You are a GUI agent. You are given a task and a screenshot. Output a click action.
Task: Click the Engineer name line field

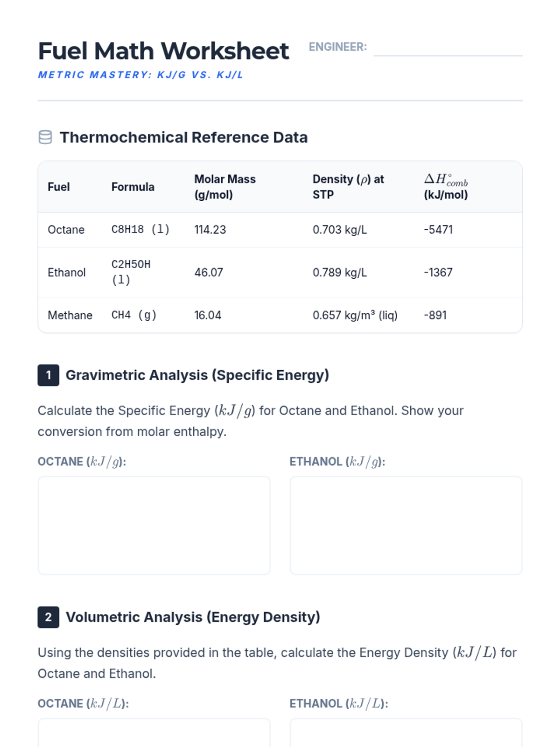pos(448,49)
